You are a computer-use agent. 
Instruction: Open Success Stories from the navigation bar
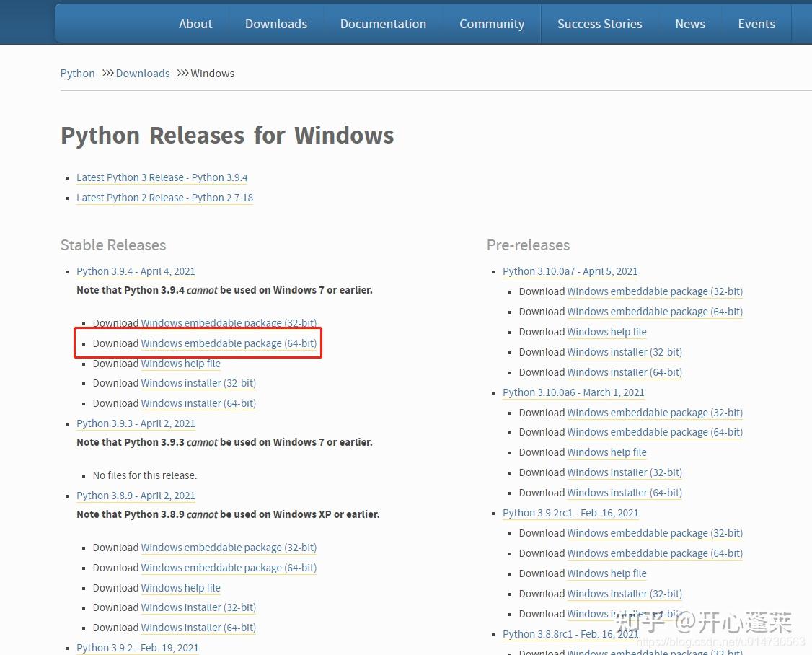coord(599,24)
